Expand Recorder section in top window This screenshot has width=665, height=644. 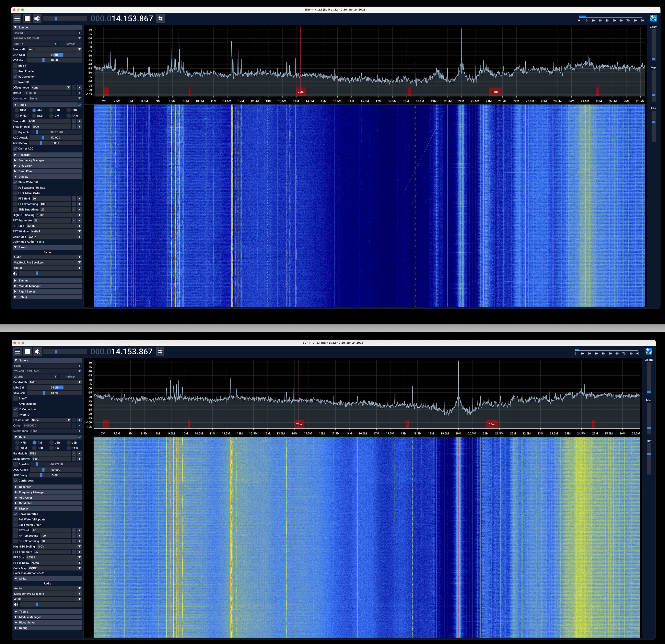pos(47,155)
